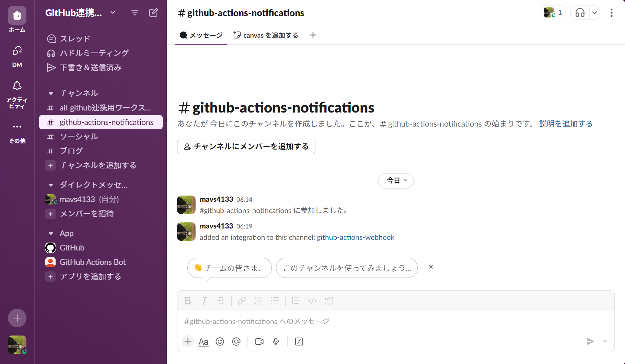Click the plus add tab button

[x=313, y=35]
